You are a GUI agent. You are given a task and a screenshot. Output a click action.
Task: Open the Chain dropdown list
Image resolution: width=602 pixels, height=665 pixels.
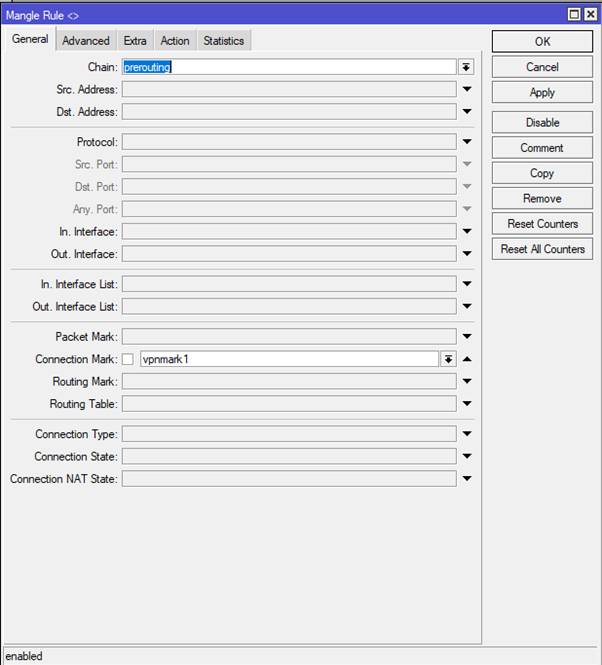[x=466, y=67]
